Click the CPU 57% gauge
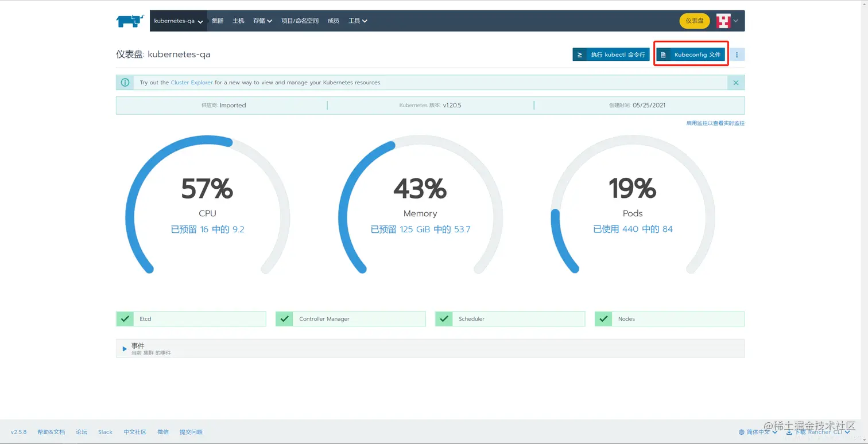Viewport: 868px width, 444px height. (207, 205)
